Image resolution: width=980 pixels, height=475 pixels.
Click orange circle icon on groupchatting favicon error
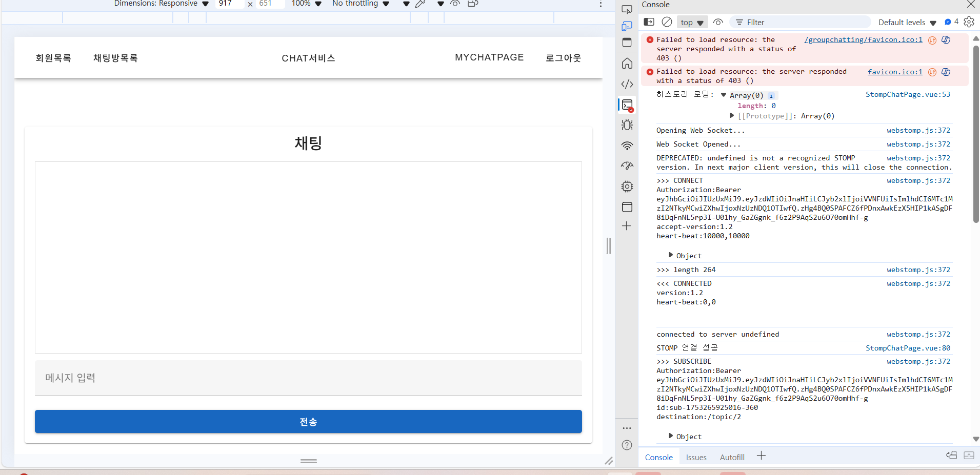click(932, 40)
